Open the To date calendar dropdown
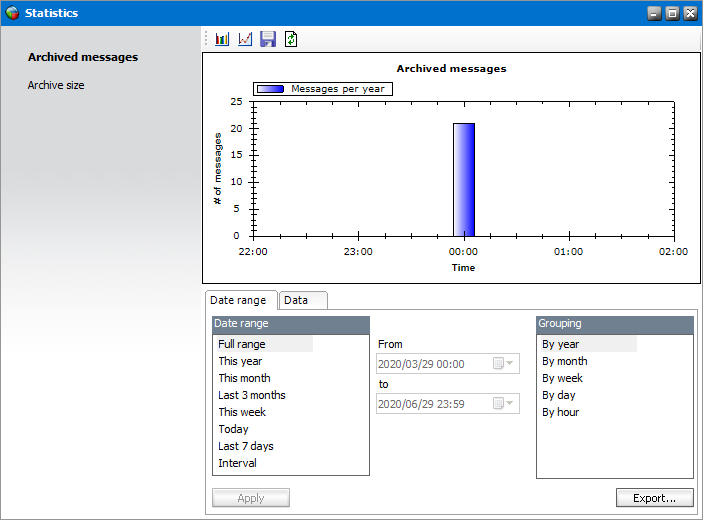 click(502, 404)
